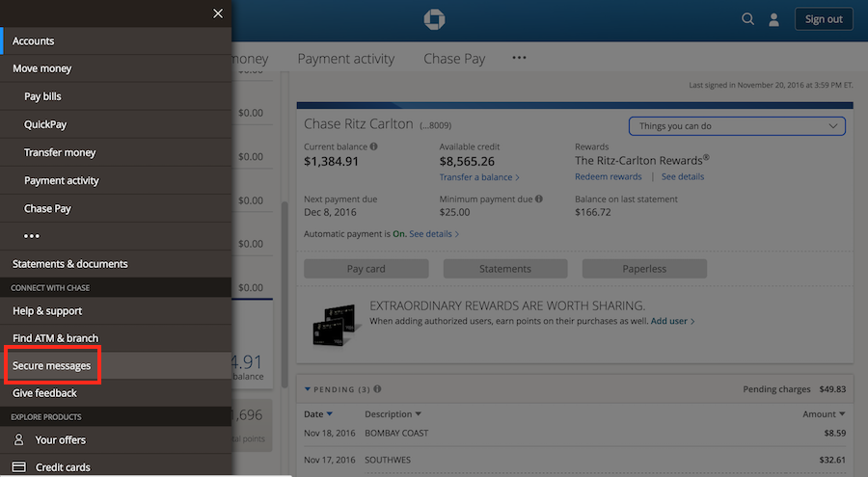Select Accounts in the side menu
The height and width of the screenshot is (477, 868).
[x=116, y=40]
